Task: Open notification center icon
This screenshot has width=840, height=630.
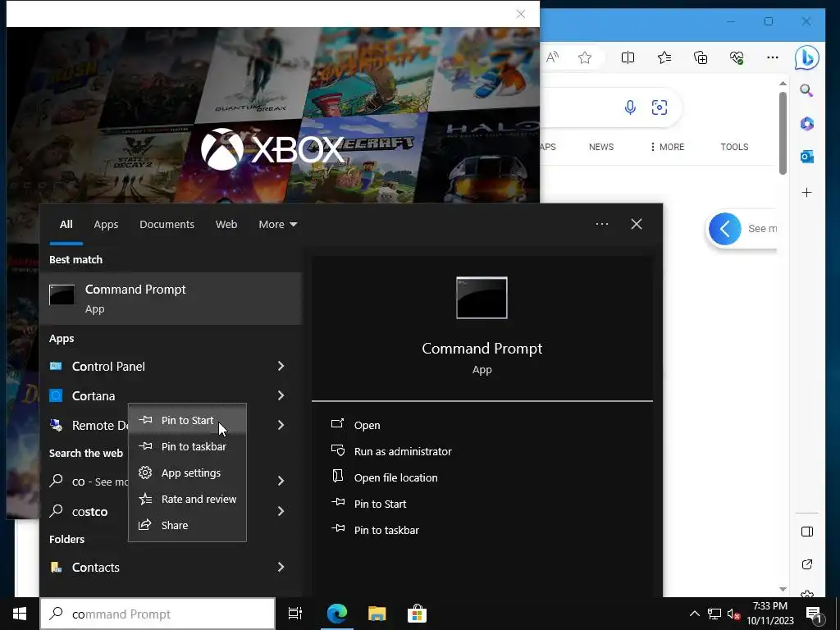Action: pyautogui.click(x=814, y=614)
